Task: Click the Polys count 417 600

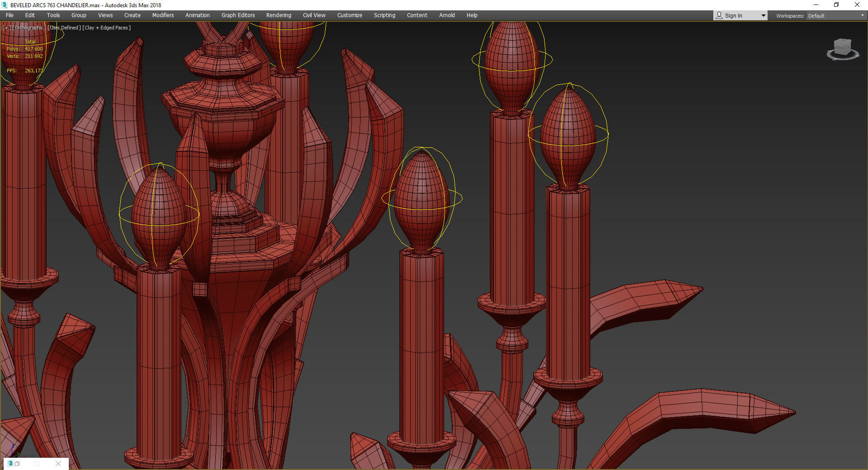Action: 34,49
